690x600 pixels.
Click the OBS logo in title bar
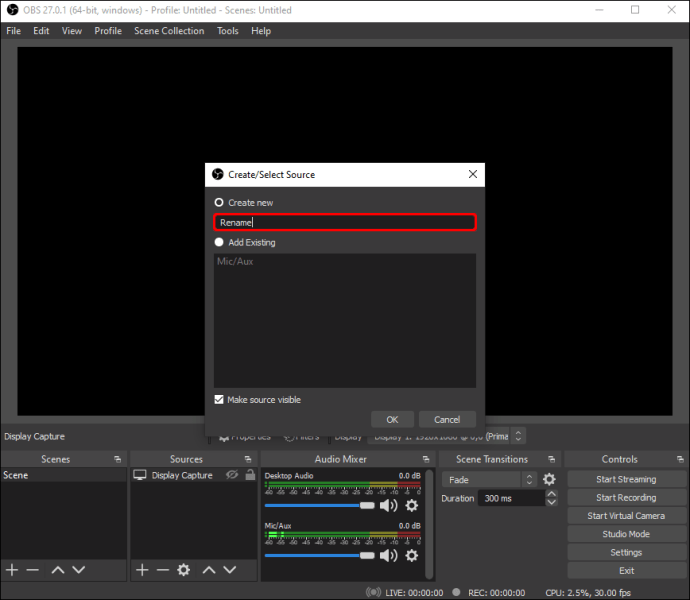[12, 10]
